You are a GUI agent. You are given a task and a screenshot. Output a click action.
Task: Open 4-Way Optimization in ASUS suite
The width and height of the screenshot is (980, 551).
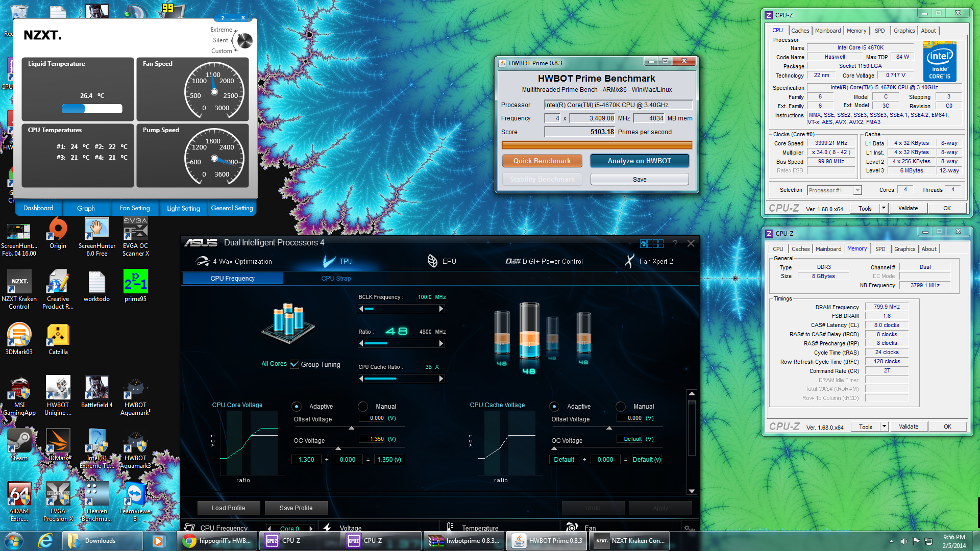coord(234,261)
